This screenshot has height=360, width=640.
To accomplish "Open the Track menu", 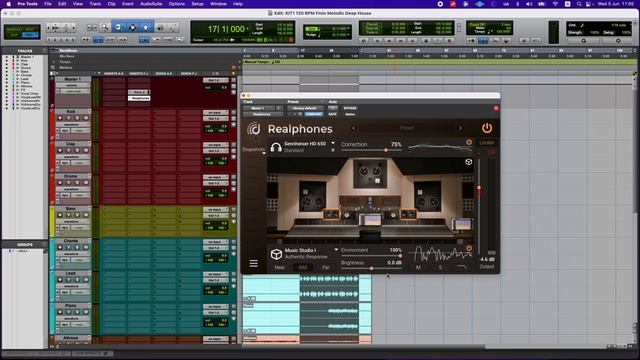I will 95,4.
